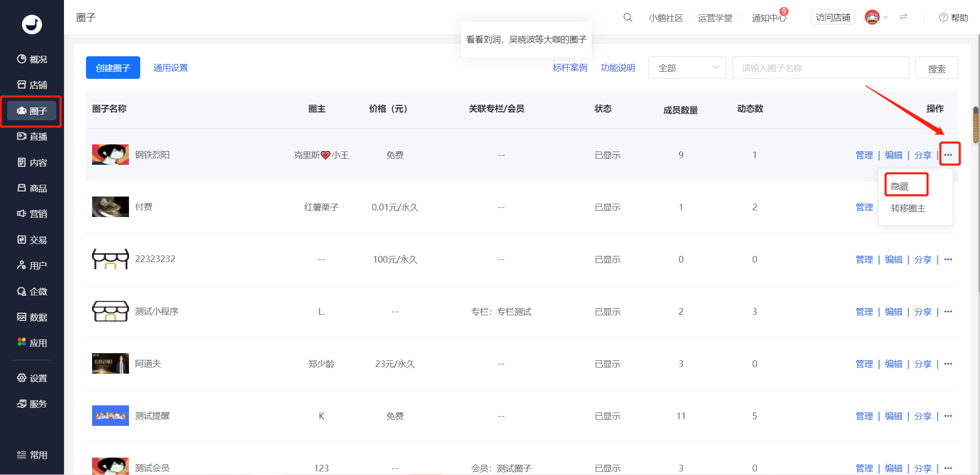The image size is (980, 475).
Task: Open 常用 frequently used menu
Action: coord(32,455)
